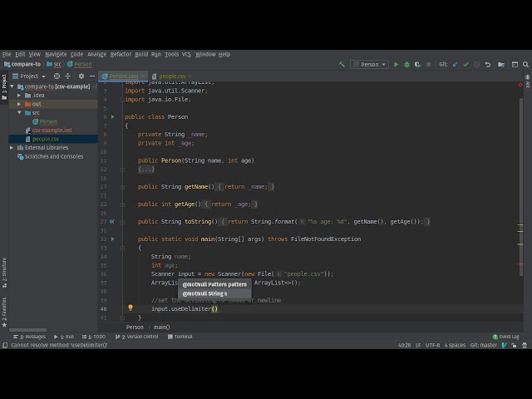The image size is (532, 399).
Task: Click the src breadcrumb in the navigation bar
Action: 54,64
